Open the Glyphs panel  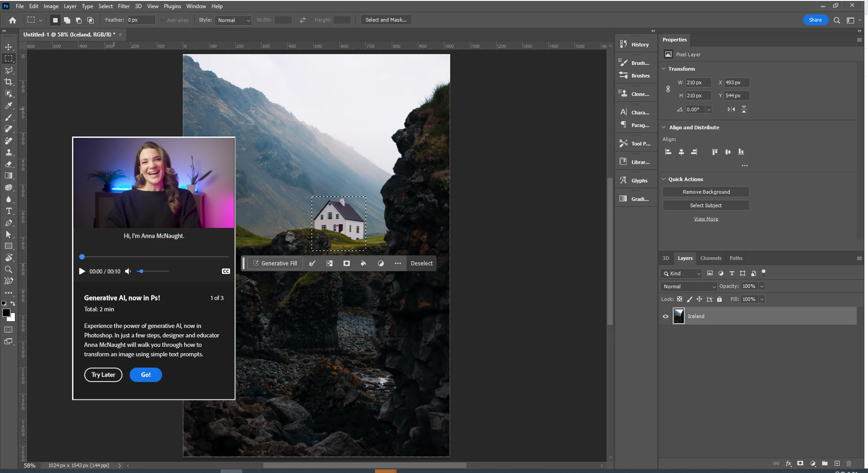tap(635, 180)
